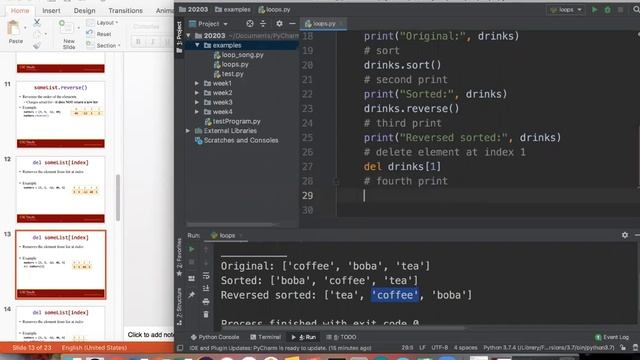Select loop_song.py in project tree
Screen dimensions: 640x360
coord(238,55)
